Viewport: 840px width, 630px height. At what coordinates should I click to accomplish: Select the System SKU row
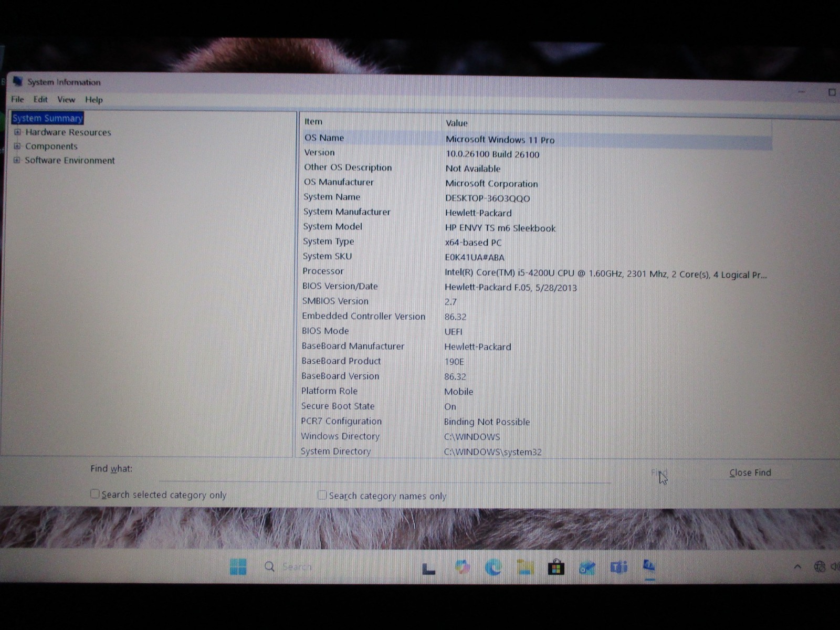537,256
